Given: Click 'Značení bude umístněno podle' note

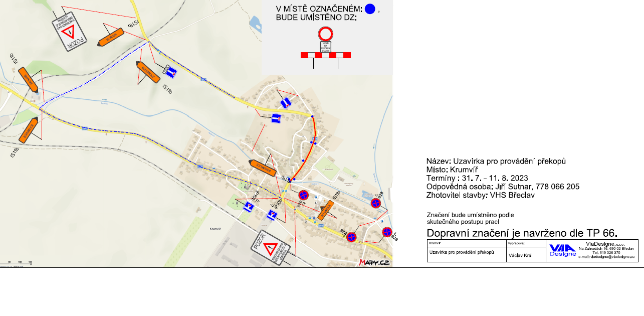Looking at the screenshot, I should (470, 215).
